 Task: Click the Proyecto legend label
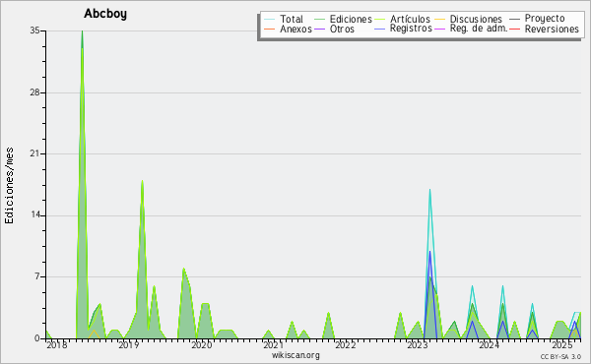point(545,18)
